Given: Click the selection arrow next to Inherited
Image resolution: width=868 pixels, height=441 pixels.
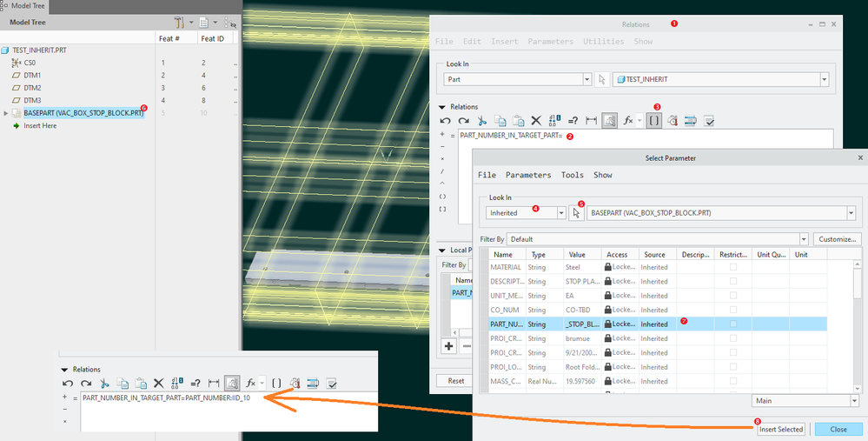Looking at the screenshot, I should click(x=576, y=213).
